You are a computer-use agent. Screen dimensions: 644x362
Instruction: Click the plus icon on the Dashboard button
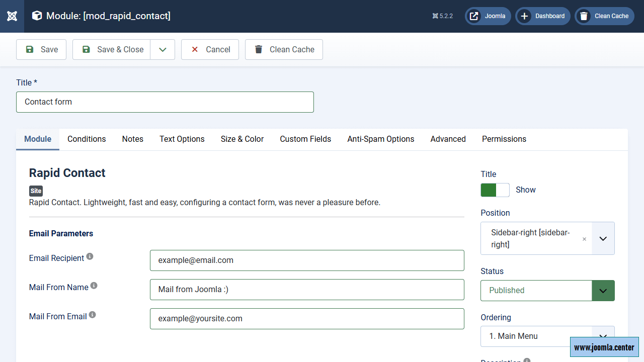click(x=524, y=16)
